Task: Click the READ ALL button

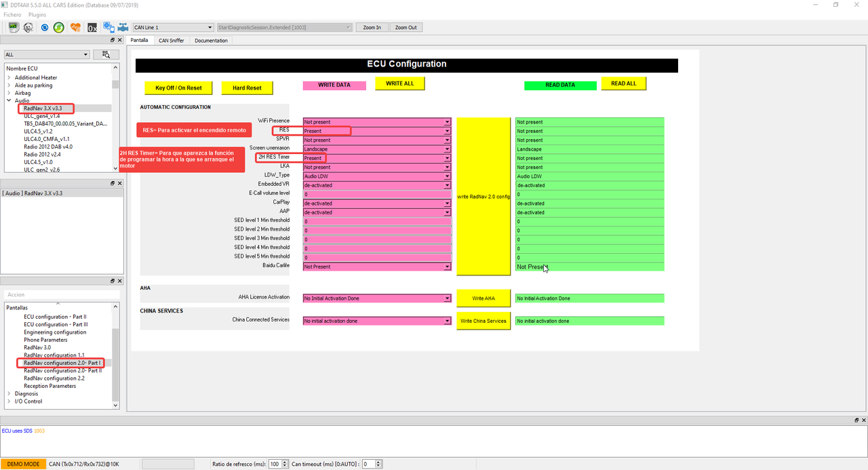Action: (x=623, y=83)
